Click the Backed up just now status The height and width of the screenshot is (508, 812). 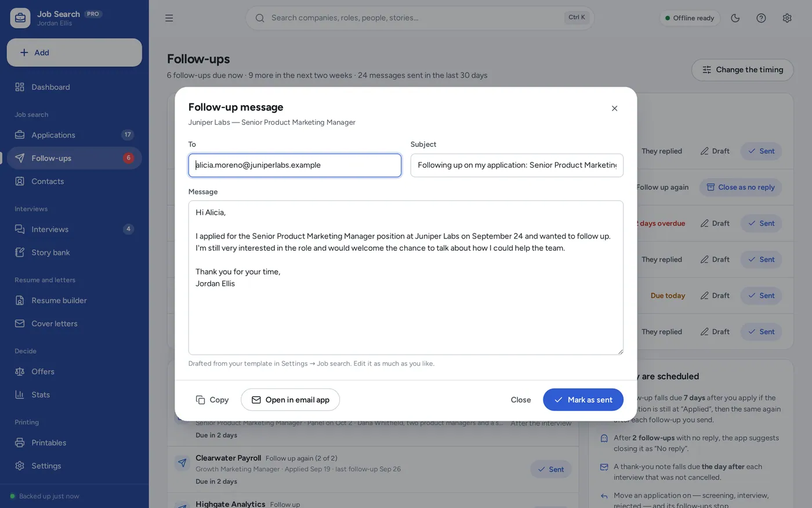coord(45,496)
